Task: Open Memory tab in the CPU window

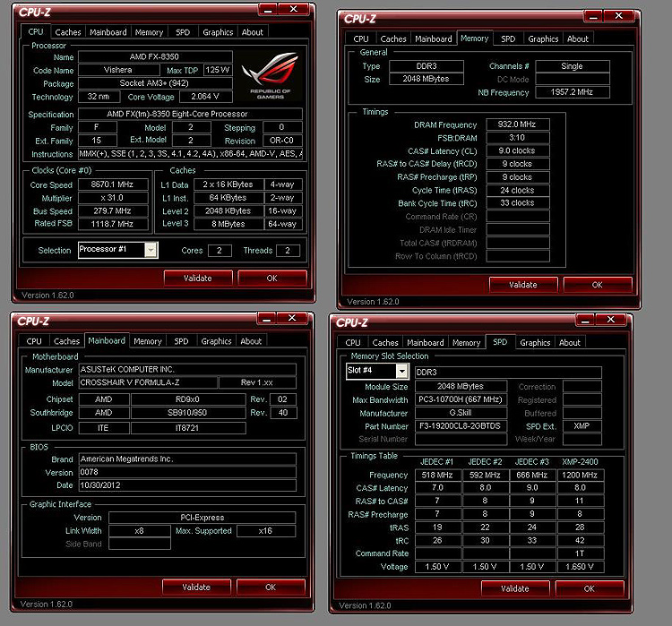Action: pos(149,32)
